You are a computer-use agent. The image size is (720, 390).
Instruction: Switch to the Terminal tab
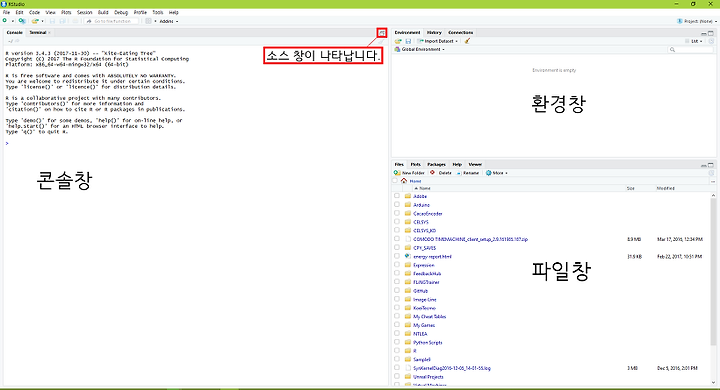[38, 33]
